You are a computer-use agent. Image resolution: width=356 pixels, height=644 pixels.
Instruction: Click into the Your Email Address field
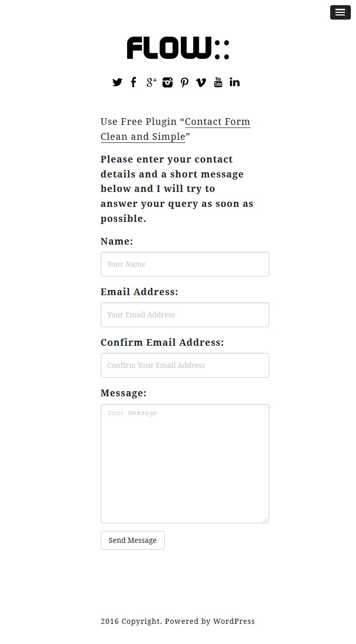tap(184, 315)
